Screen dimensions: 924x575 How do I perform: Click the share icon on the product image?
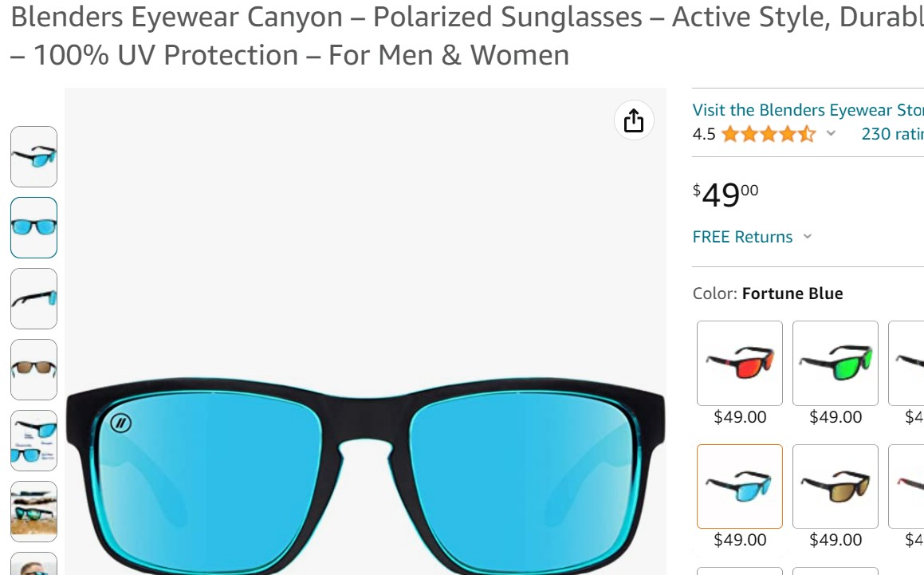[633, 120]
